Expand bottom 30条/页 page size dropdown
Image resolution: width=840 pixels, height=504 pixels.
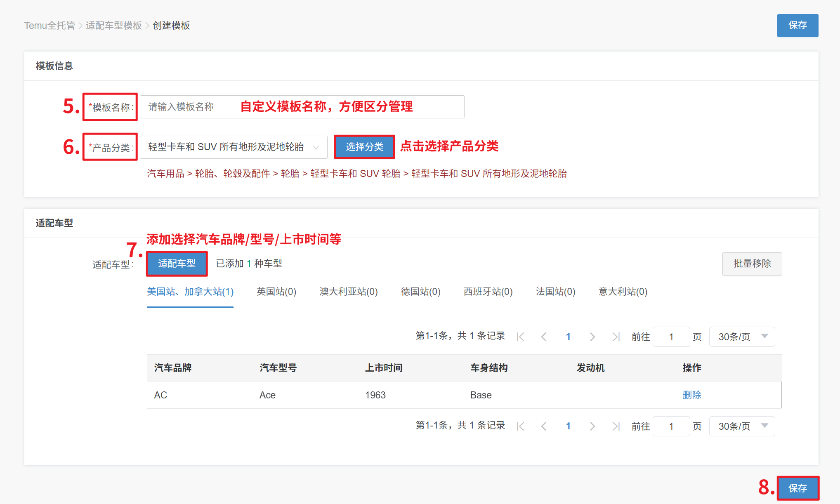pos(742,426)
